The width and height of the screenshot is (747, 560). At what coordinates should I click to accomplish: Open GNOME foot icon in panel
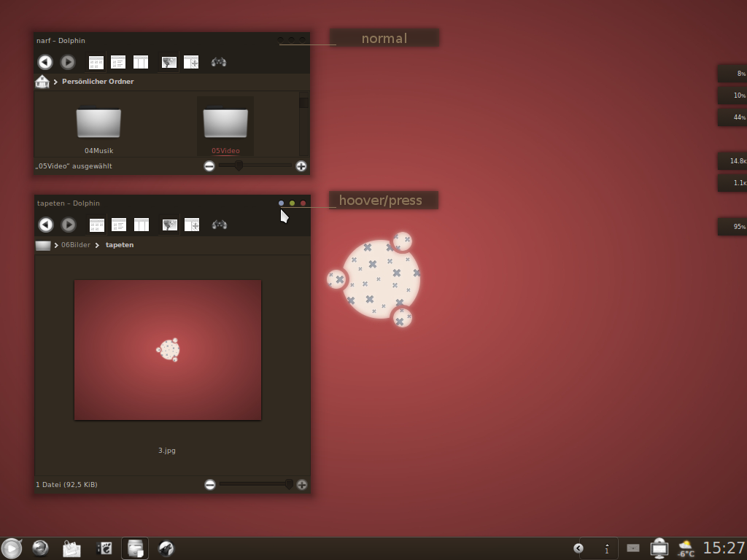click(104, 548)
